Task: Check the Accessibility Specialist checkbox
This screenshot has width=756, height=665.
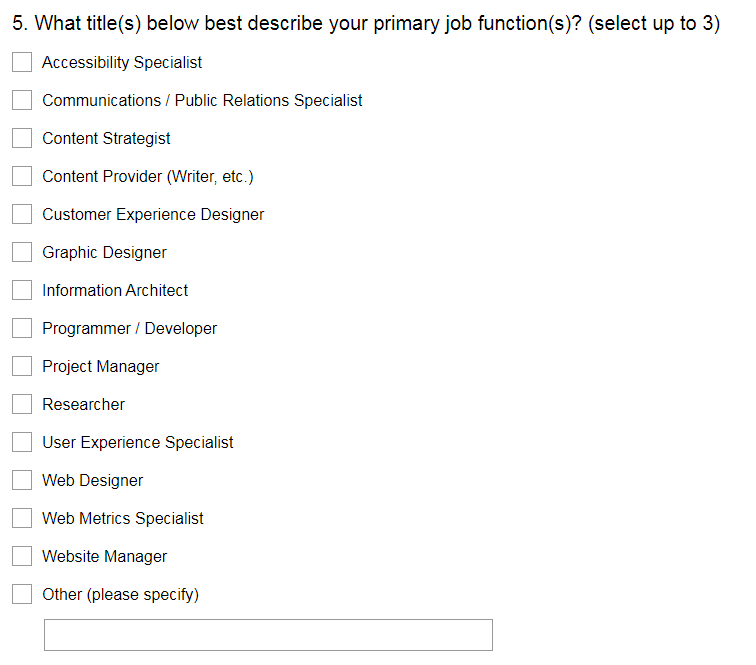Action: tap(22, 62)
